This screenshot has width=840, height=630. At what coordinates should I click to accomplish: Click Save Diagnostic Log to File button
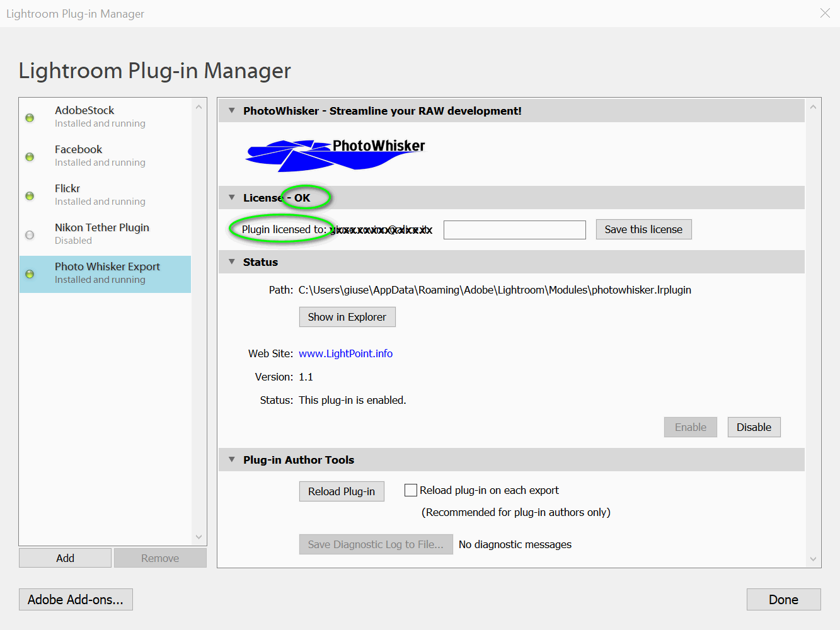pyautogui.click(x=376, y=544)
